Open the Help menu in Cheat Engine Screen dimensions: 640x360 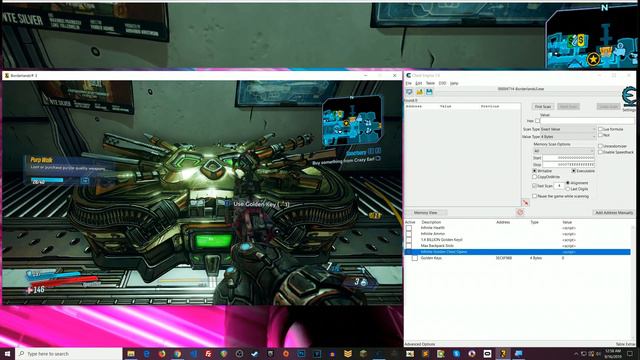454,83
